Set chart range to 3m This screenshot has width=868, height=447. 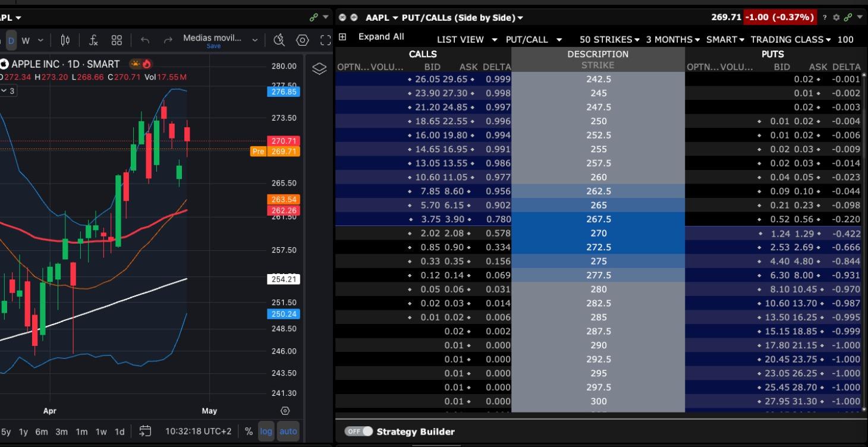pos(62,432)
